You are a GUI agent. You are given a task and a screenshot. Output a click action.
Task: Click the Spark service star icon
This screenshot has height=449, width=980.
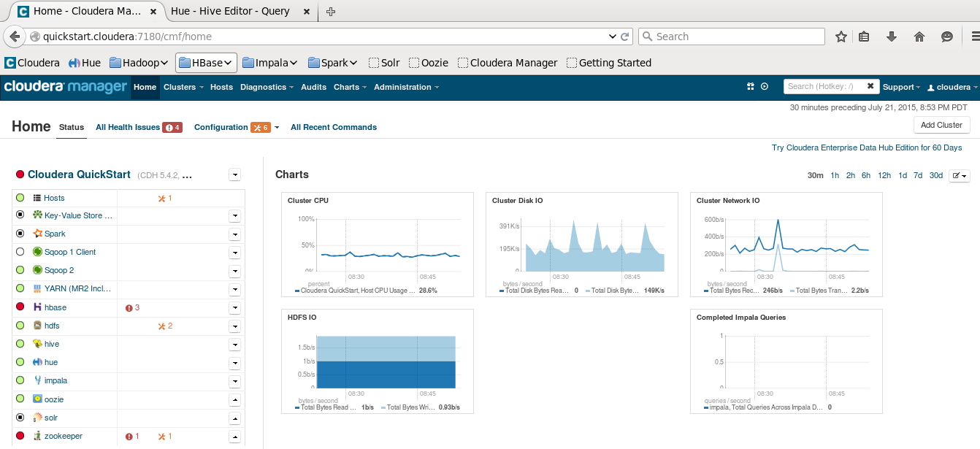[x=37, y=234]
